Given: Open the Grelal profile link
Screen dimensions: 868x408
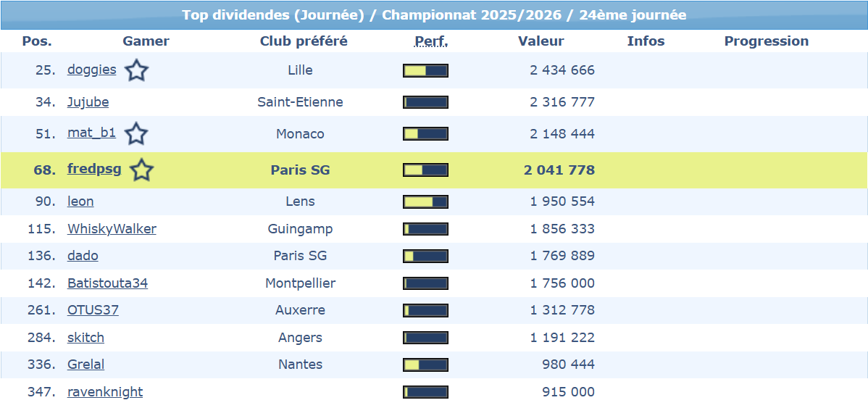Looking at the screenshot, I should (85, 365).
